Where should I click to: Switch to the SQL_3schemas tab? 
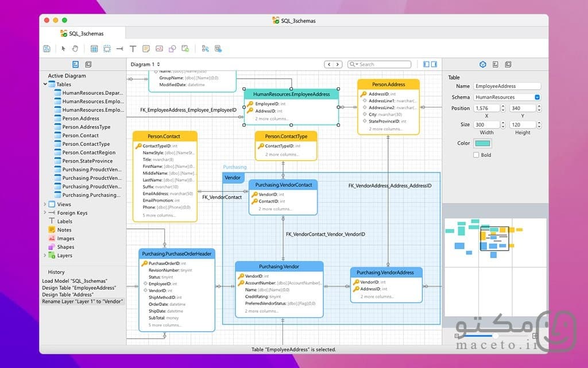[82, 33]
